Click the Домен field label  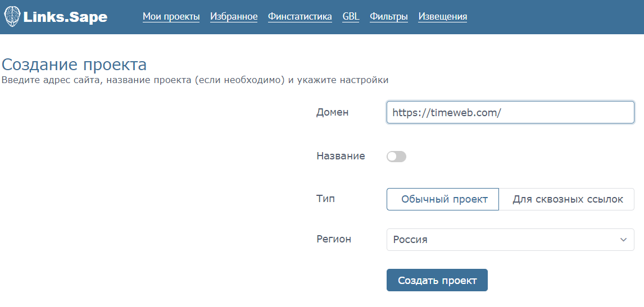tap(332, 112)
